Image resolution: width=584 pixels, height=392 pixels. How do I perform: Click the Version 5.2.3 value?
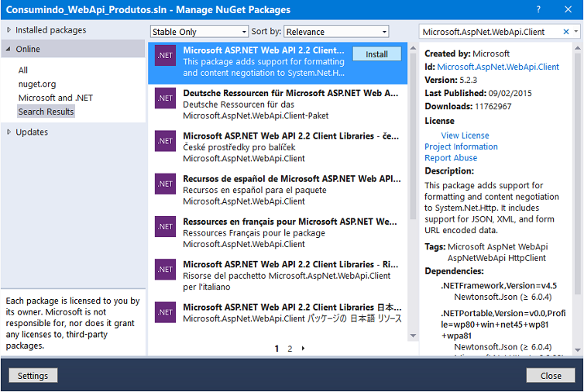pyautogui.click(x=468, y=80)
